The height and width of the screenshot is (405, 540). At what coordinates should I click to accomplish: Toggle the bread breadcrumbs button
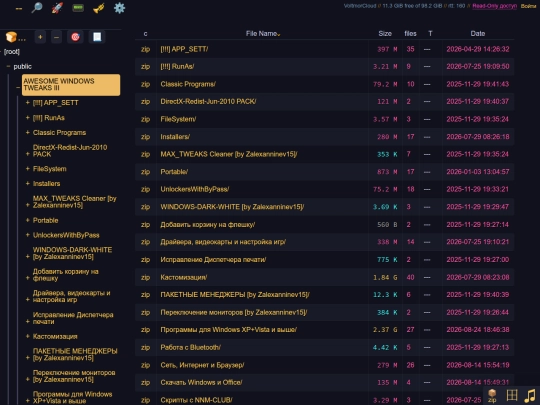point(15,37)
